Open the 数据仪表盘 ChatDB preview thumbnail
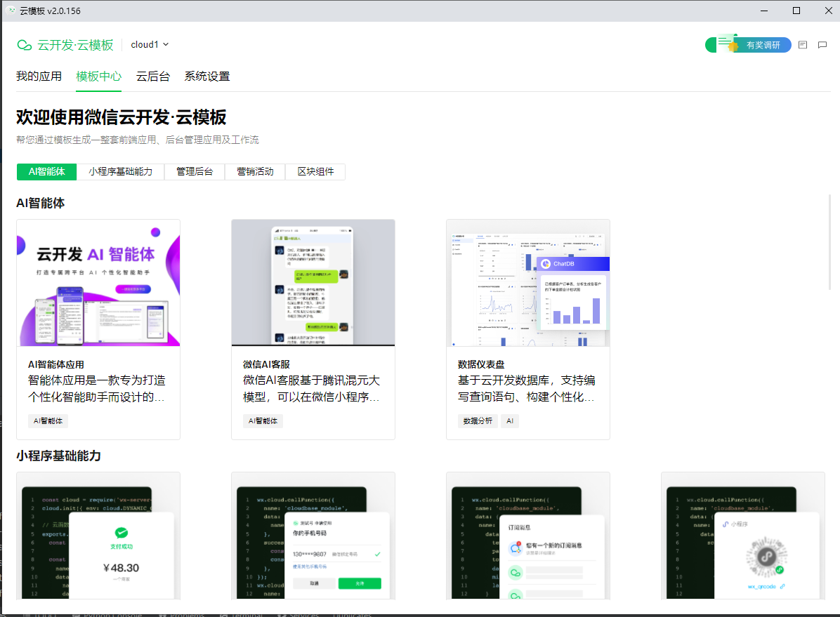Screen dimensions: 840x617 pyautogui.click(x=528, y=283)
